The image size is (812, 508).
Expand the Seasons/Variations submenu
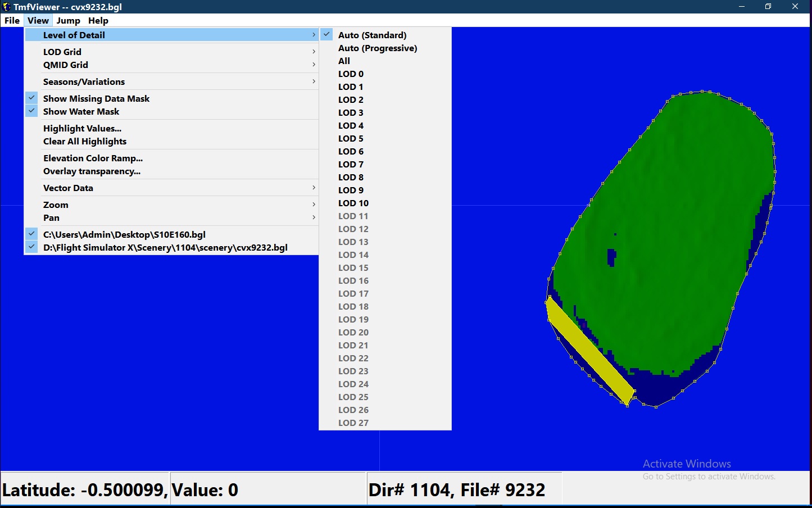click(171, 81)
